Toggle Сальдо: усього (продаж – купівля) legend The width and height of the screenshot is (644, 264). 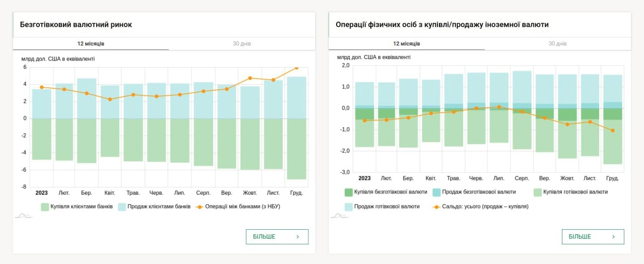(481, 207)
